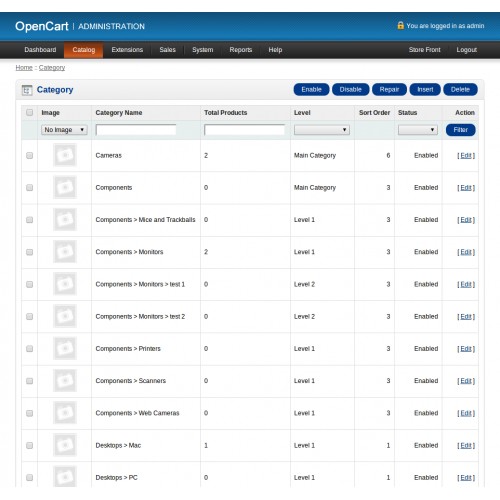Image resolution: width=500 pixels, height=500 pixels.
Task: Tick the checkbox for Components > Scanners
Action: 30,381
